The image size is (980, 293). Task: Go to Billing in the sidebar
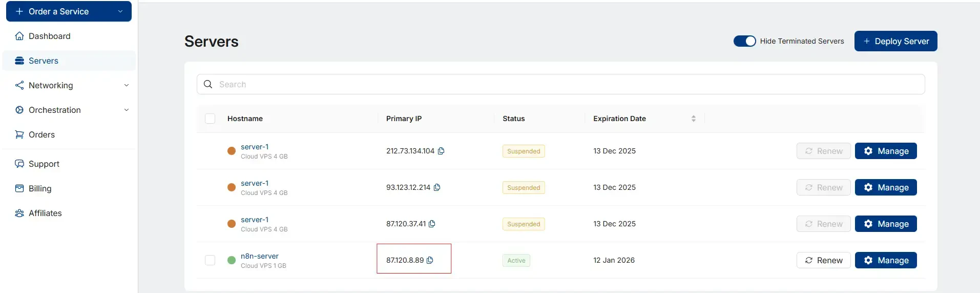click(40, 188)
